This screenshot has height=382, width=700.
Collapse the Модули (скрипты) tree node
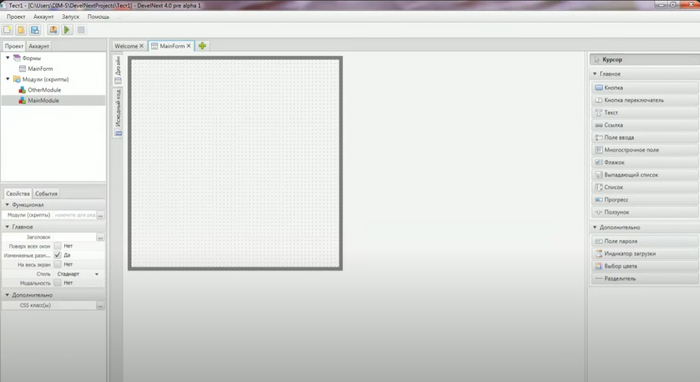click(x=8, y=79)
